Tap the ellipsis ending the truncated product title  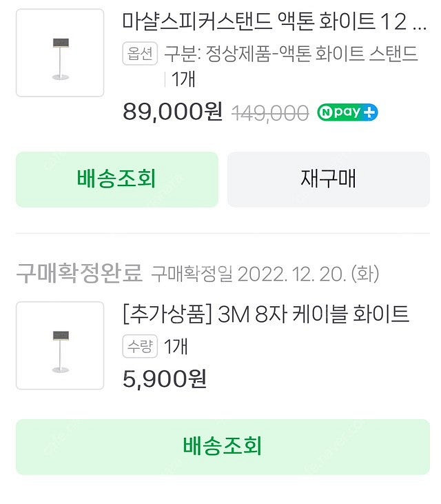point(418,25)
